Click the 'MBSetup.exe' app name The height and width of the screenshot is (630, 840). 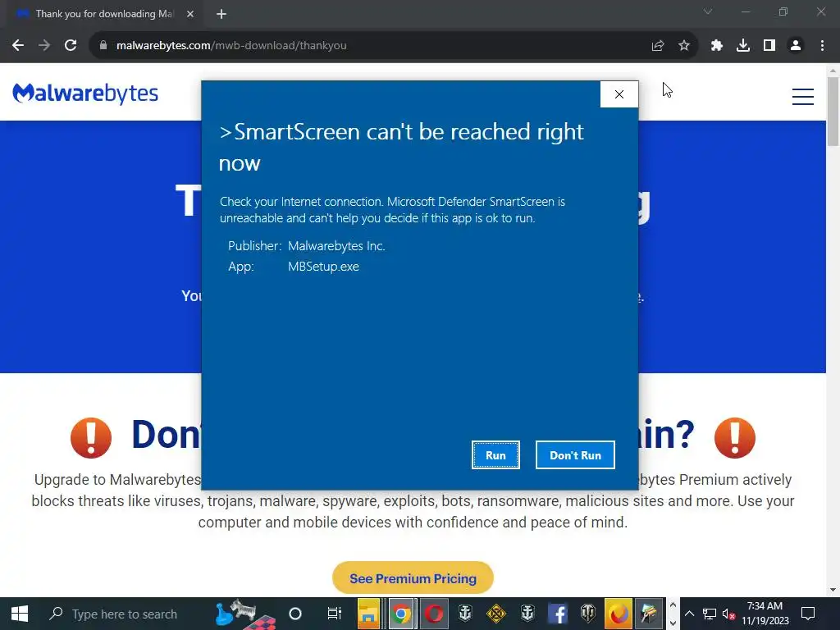click(x=323, y=267)
